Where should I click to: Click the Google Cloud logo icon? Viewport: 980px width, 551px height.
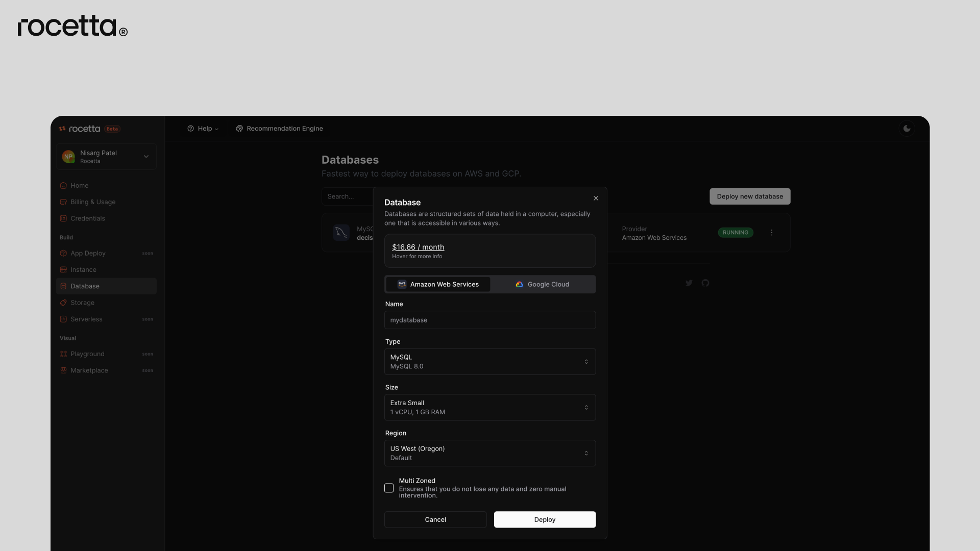519,285
